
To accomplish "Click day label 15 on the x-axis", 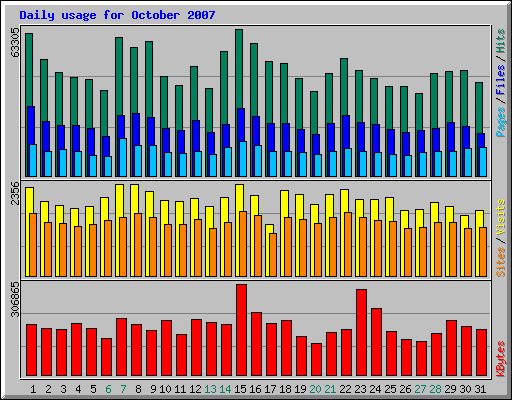I will pos(240,389).
